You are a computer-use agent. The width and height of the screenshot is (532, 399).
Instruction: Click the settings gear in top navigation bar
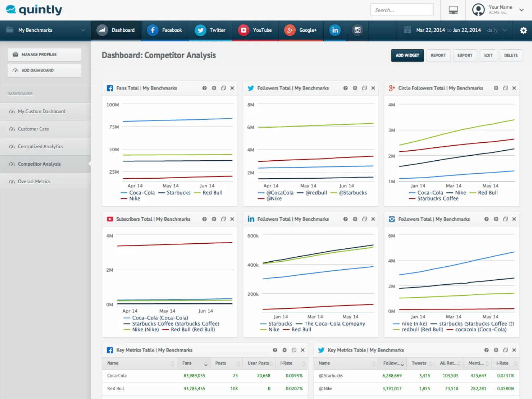coord(524,30)
